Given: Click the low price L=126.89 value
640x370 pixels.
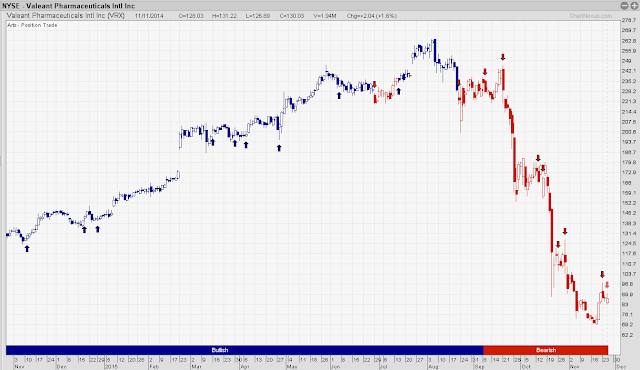Looking at the screenshot, I should coord(258,16).
